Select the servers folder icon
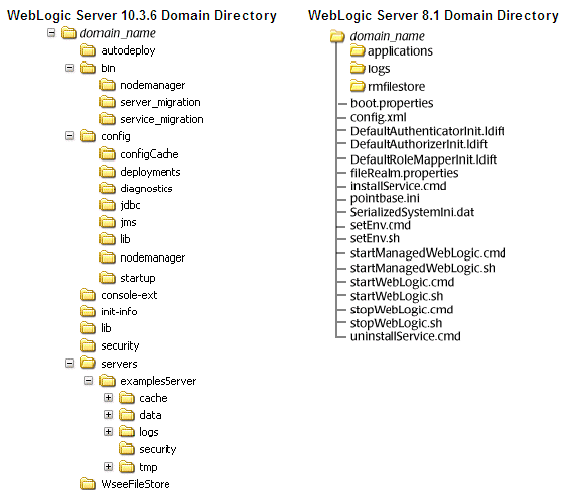 coord(88,363)
